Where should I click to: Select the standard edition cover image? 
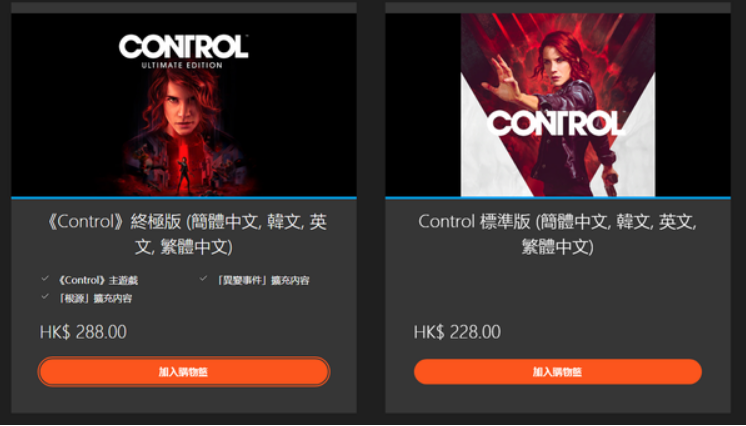click(x=558, y=105)
